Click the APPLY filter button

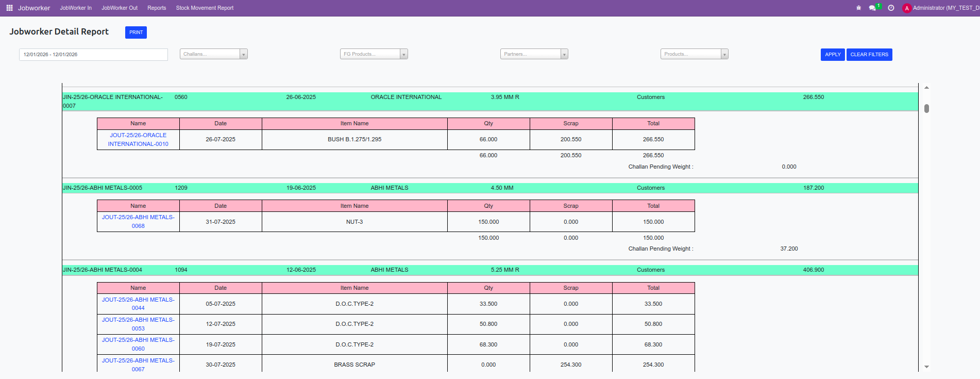832,55
